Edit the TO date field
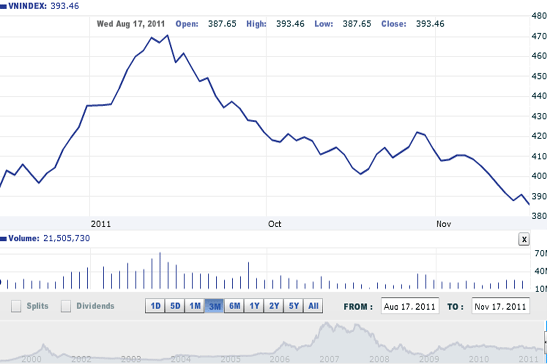550x364 pixels. pyautogui.click(x=501, y=306)
